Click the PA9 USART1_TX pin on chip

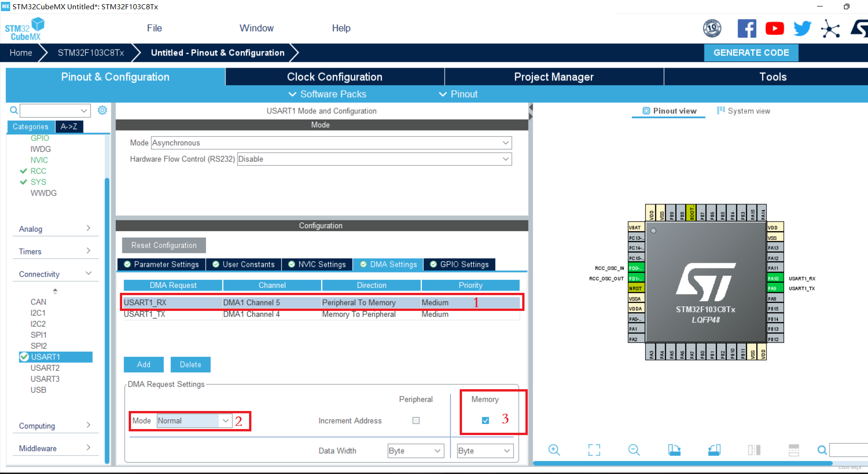(775, 288)
